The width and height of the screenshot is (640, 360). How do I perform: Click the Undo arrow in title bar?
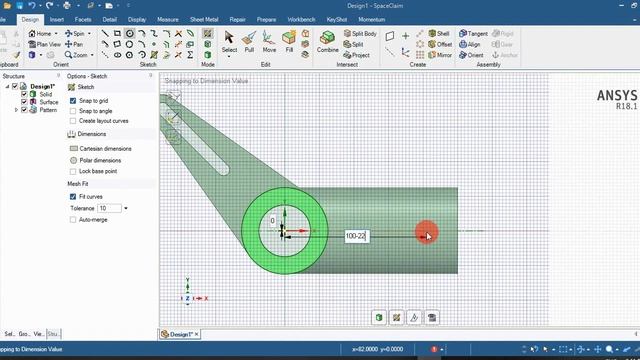pyautogui.click(x=31, y=6)
